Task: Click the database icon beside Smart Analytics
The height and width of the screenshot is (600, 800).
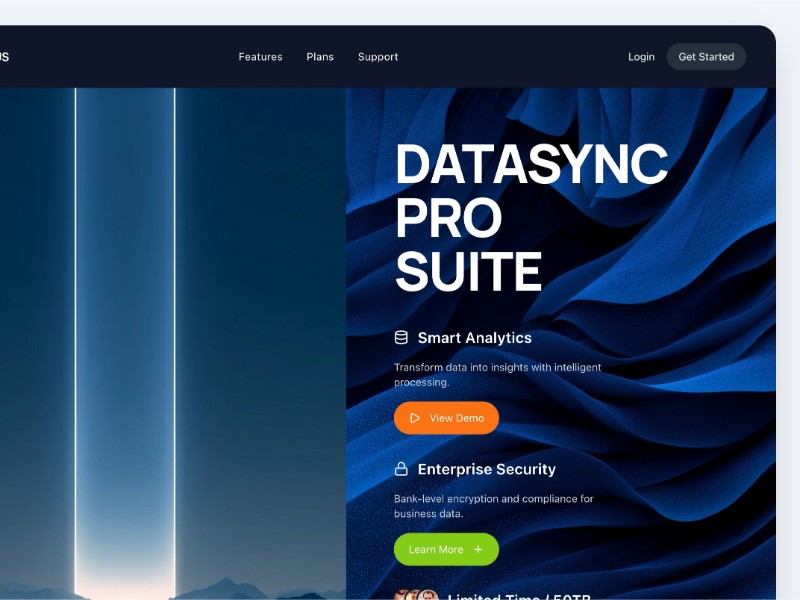Action: pyautogui.click(x=401, y=338)
